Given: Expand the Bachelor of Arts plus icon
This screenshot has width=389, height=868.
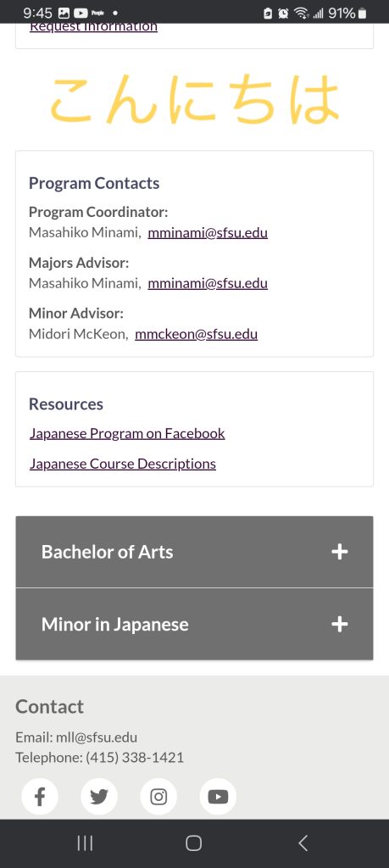Looking at the screenshot, I should tap(340, 551).
